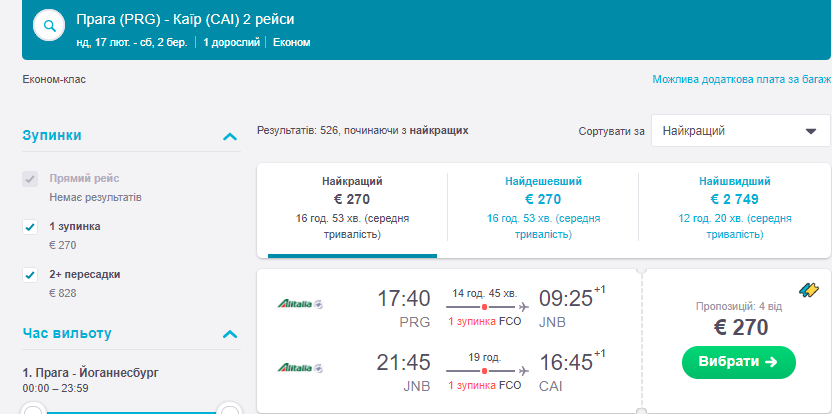Click the plane icon on 14 год. 45 хв. route
Screen dimensions: 832x414
click(524, 306)
